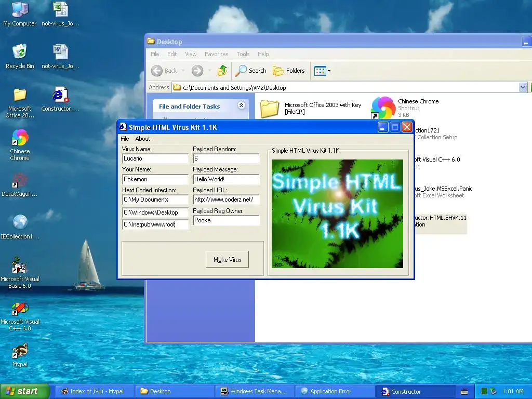This screenshot has width=532, height=399.
Task: Open not-virus_Jo Word document icon on desktop
Action: [x=60, y=57]
